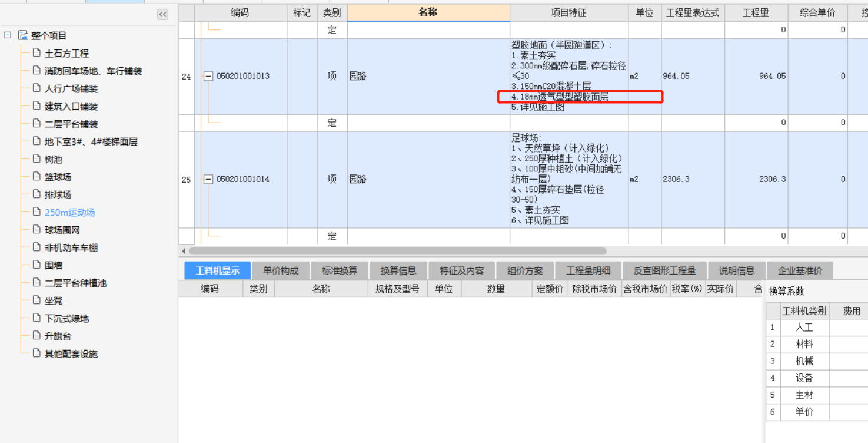The image size is (868, 443).
Task: Open the 工程量明细 tab
Action: point(588,271)
